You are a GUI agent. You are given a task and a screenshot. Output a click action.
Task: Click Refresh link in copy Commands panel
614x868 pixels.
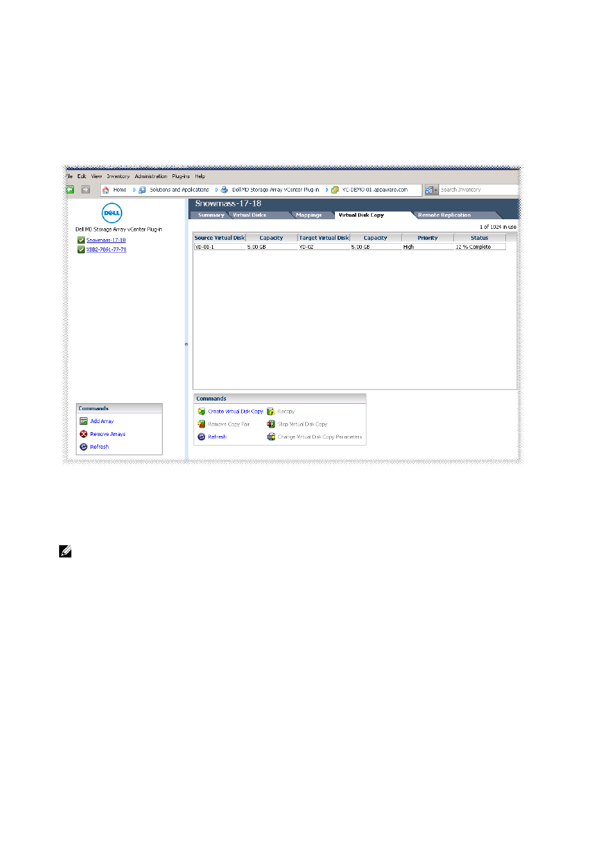(x=217, y=437)
